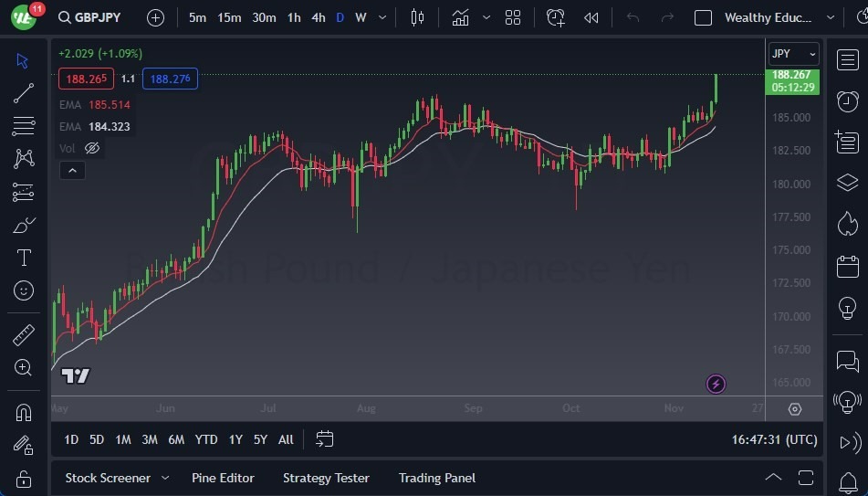The width and height of the screenshot is (868, 496).
Task: Open the object tree layers panel
Action: tap(848, 183)
